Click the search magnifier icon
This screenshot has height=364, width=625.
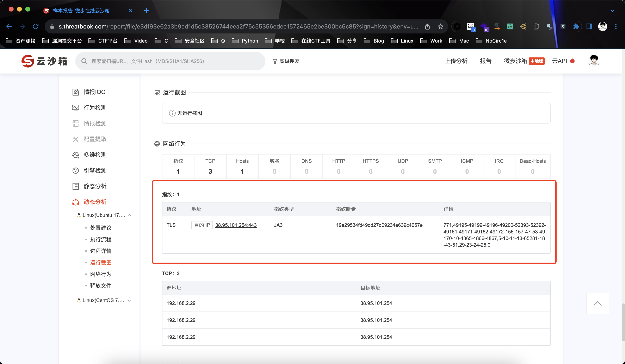click(x=84, y=61)
